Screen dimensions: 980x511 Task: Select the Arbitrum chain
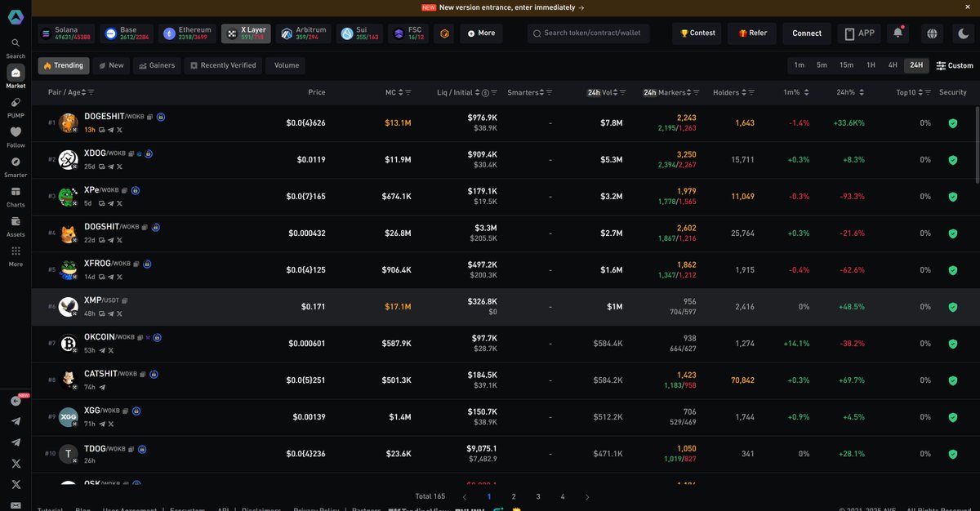[303, 33]
